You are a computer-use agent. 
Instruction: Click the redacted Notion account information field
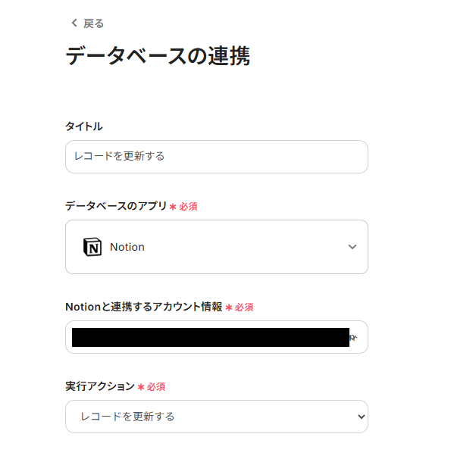[210, 337]
